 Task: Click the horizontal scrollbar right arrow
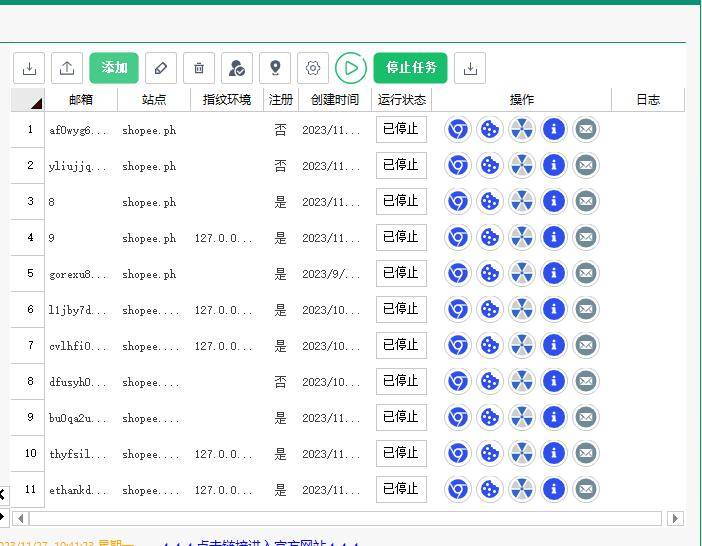click(x=676, y=518)
